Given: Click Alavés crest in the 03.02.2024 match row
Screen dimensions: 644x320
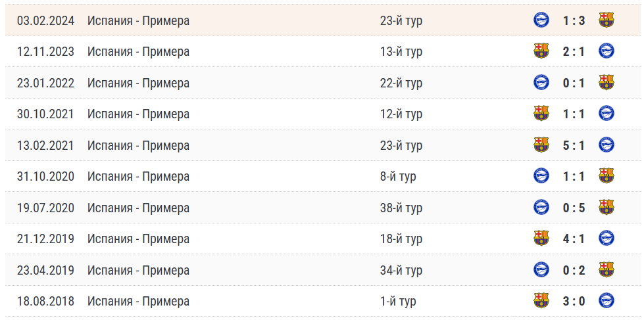Looking at the screenshot, I should coord(541,20).
